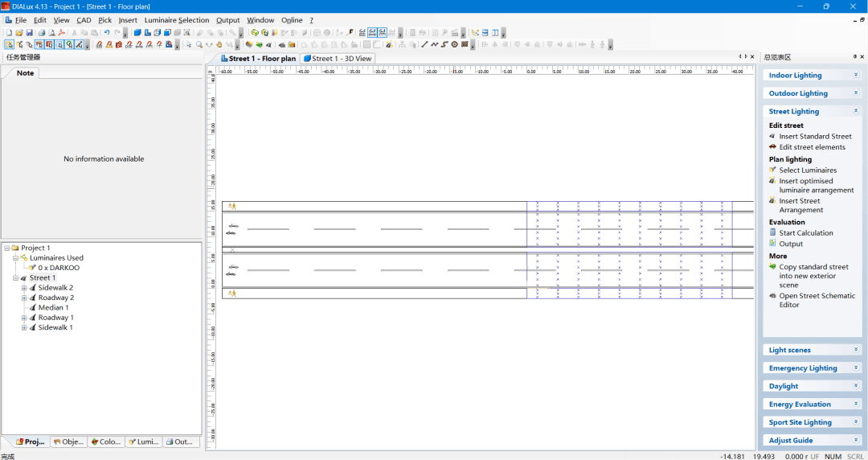
Task: Open the Output menu
Action: point(227,20)
